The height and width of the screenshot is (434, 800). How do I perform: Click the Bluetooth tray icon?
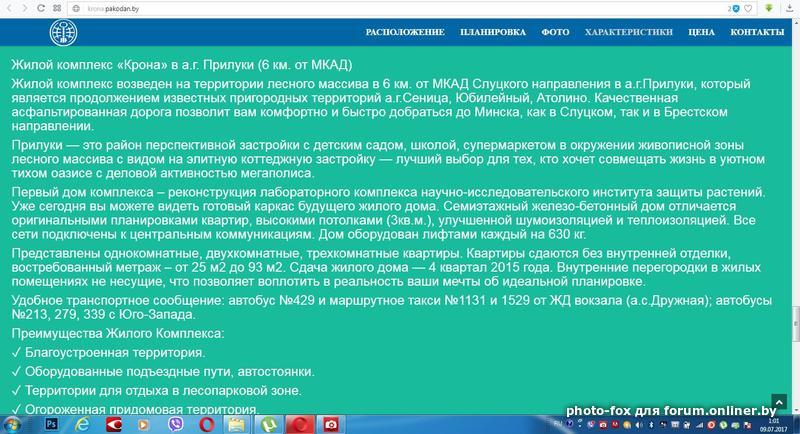click(x=651, y=425)
